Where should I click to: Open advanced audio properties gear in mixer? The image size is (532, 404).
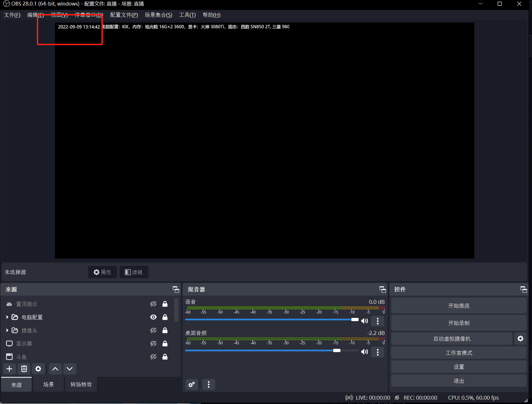[191, 384]
